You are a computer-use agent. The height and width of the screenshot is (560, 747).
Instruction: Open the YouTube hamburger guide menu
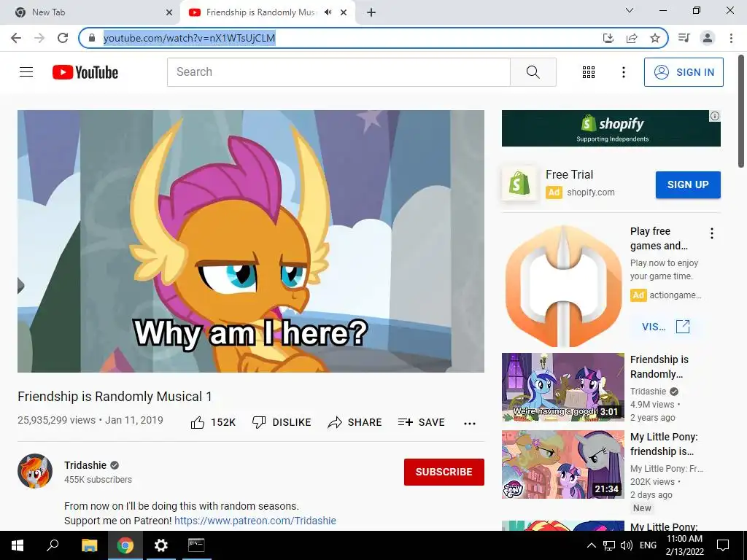(x=26, y=72)
